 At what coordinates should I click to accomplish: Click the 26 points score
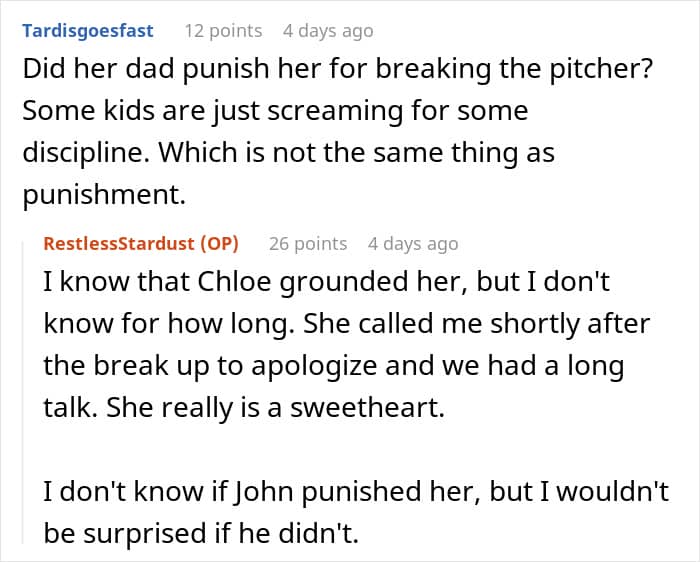pyautogui.click(x=308, y=243)
